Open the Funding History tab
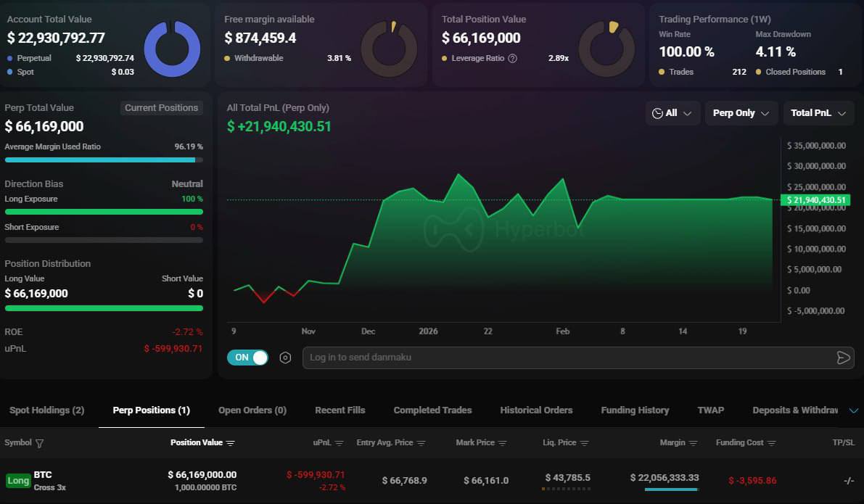Viewport: 864px width, 504px height. click(635, 410)
